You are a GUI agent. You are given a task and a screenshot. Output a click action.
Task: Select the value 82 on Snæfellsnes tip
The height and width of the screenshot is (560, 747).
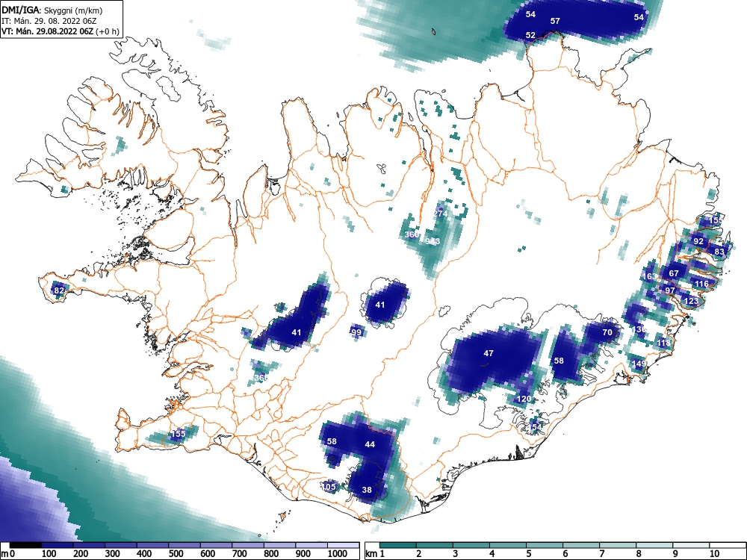[58, 290]
